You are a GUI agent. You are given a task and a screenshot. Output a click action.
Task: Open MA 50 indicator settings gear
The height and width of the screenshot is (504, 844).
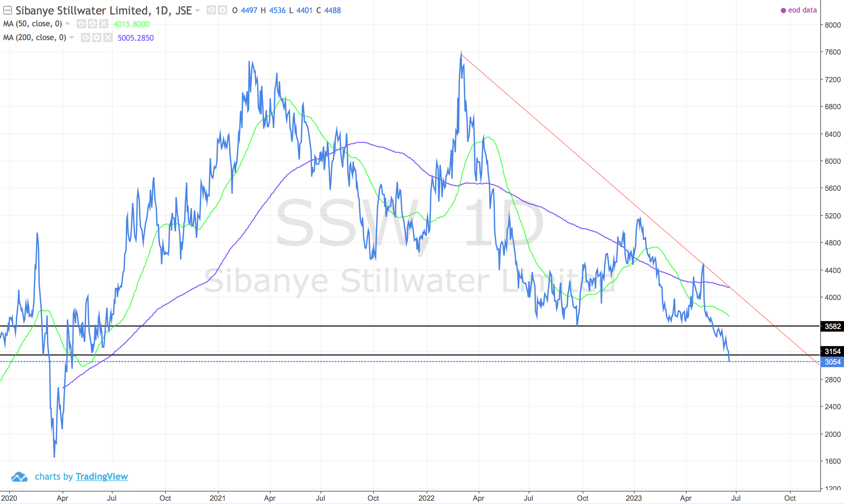[x=92, y=24]
